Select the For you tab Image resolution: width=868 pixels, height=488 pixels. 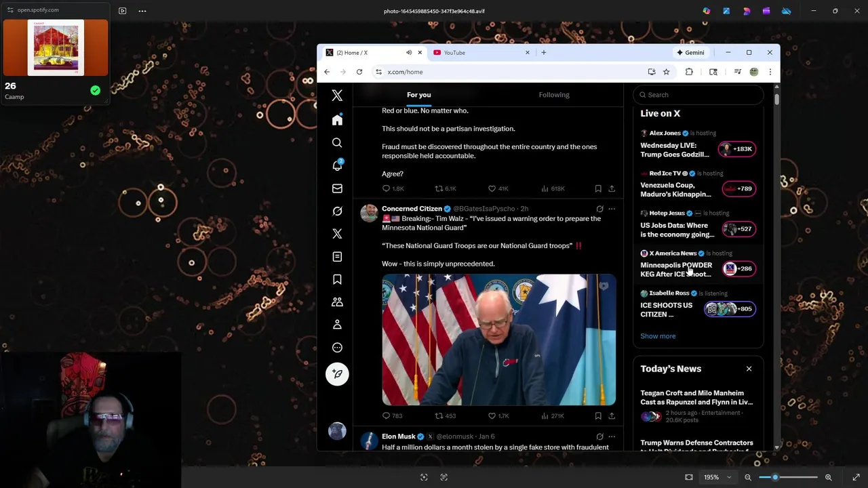point(419,95)
